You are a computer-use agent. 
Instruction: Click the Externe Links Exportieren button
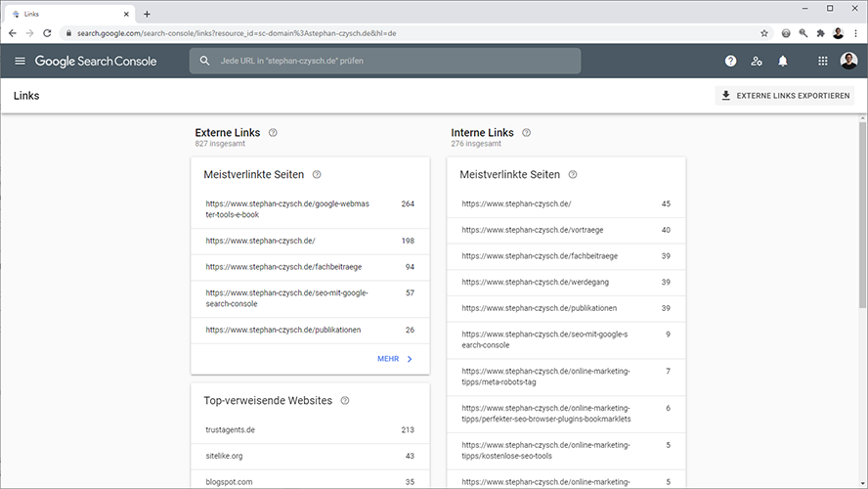pos(785,96)
